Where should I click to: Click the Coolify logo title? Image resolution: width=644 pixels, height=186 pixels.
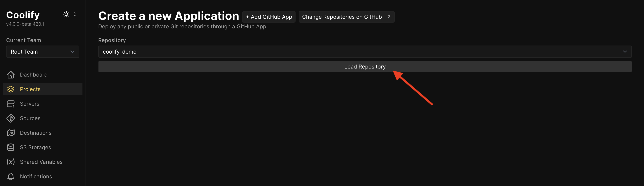tap(23, 15)
